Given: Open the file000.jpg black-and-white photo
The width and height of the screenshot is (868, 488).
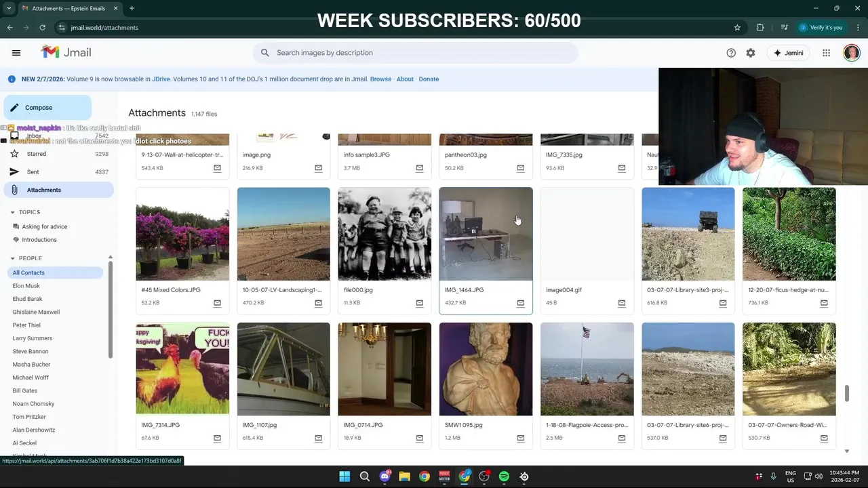Looking at the screenshot, I should coord(384,234).
